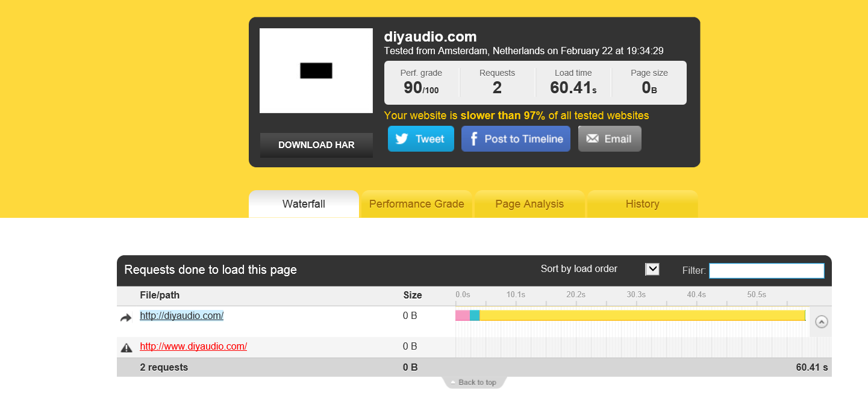
Task: Click the Perf. grade 90/100 value
Action: pyautogui.click(x=421, y=88)
